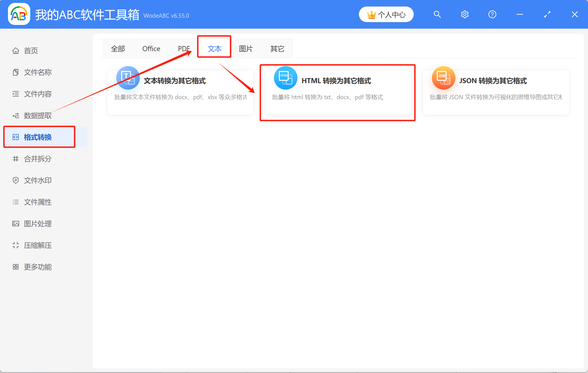Click the text conversion T icon
The width and height of the screenshot is (588, 373).
coord(128,78)
